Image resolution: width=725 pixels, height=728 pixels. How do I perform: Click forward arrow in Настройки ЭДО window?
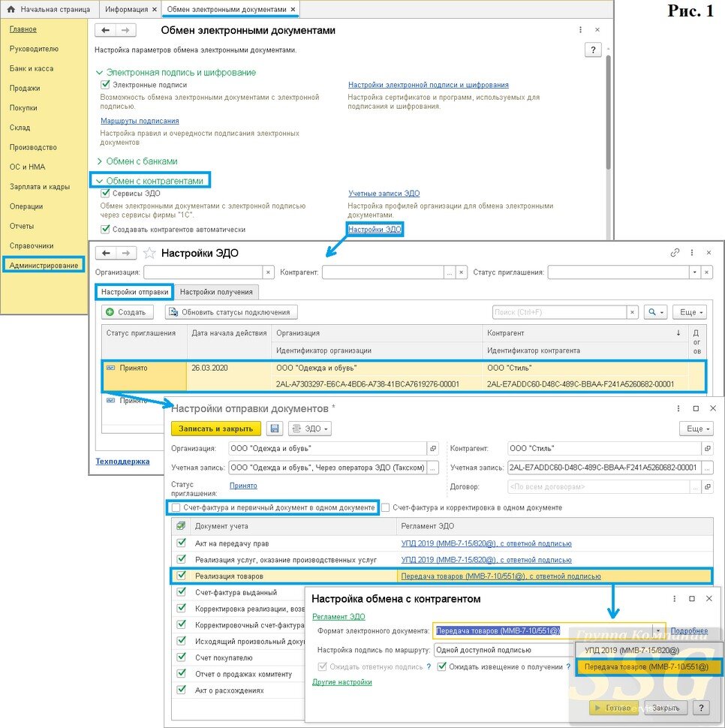(x=126, y=253)
